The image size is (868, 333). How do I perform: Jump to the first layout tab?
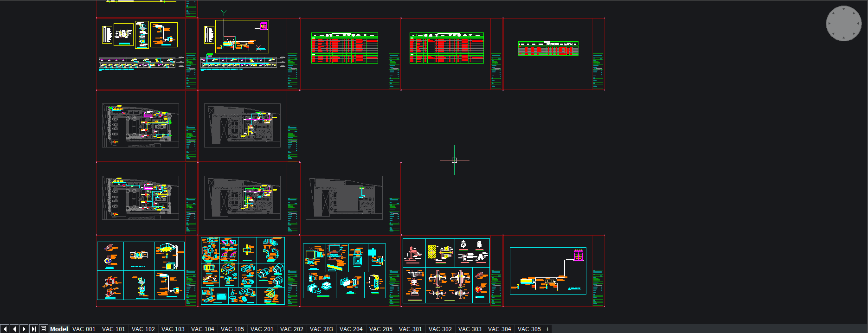coord(5,329)
